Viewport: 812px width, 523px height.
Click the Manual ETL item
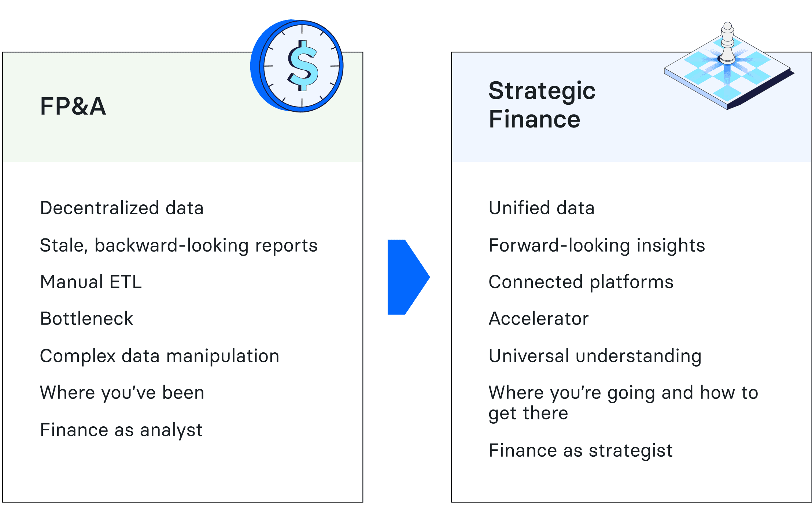pos(91,282)
